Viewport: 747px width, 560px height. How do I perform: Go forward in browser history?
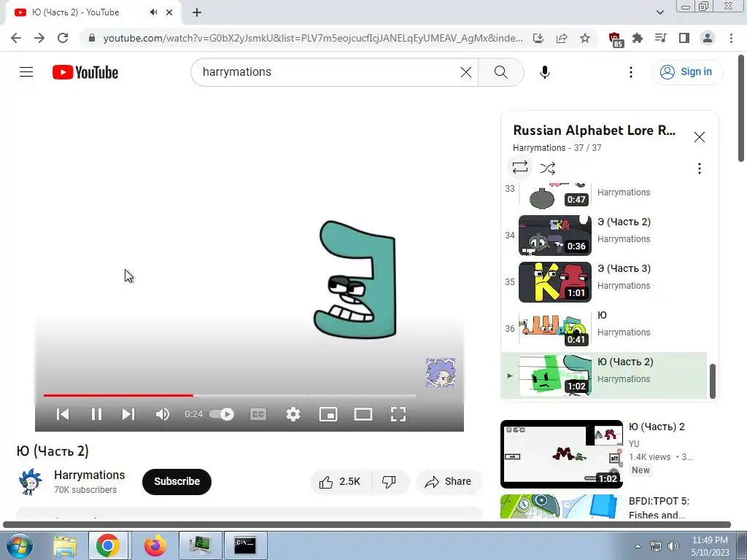[x=39, y=38]
